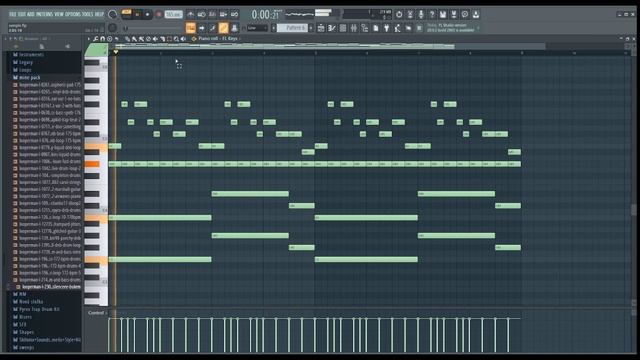The image size is (640, 360).
Task: Arm the record button
Action: click(x=158, y=14)
